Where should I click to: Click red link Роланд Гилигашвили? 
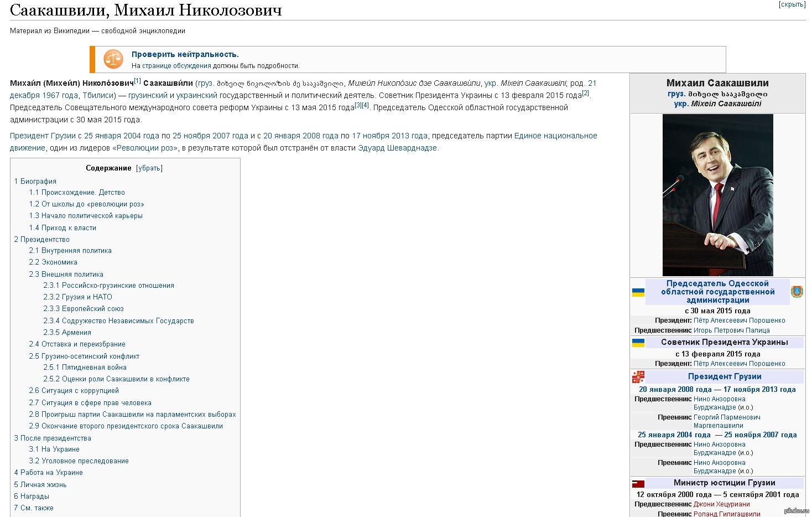[x=727, y=514]
